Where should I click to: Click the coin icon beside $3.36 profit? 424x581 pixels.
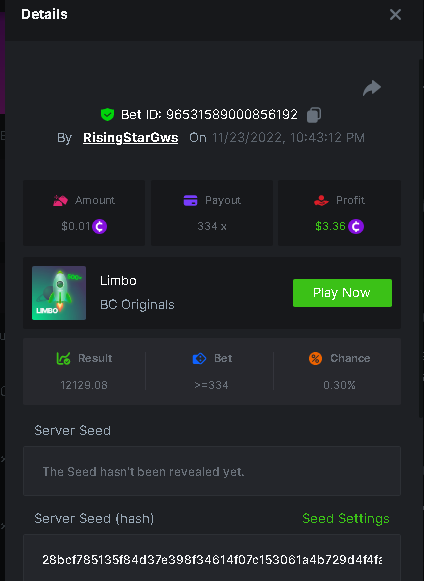(x=356, y=226)
